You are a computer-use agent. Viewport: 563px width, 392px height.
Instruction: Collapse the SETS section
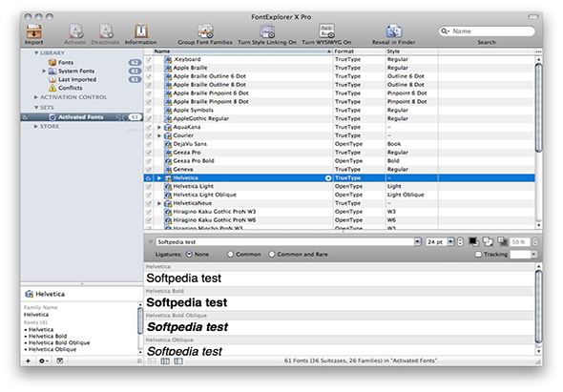click(x=36, y=108)
